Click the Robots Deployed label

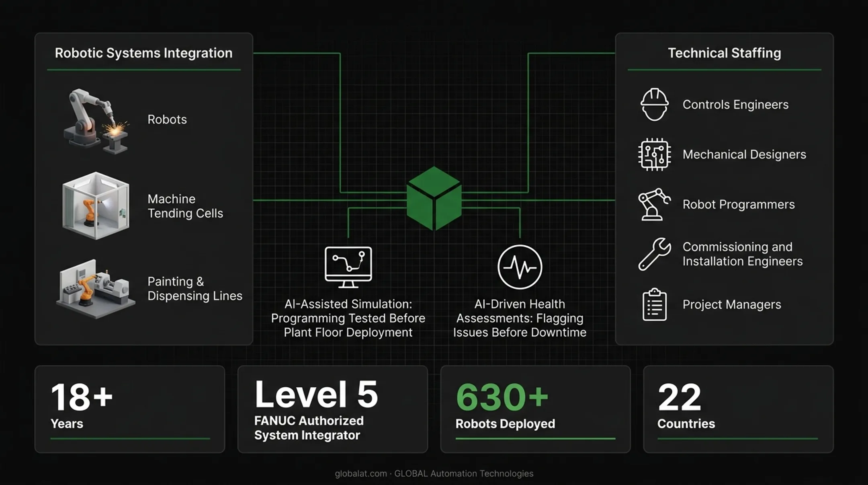(505, 423)
